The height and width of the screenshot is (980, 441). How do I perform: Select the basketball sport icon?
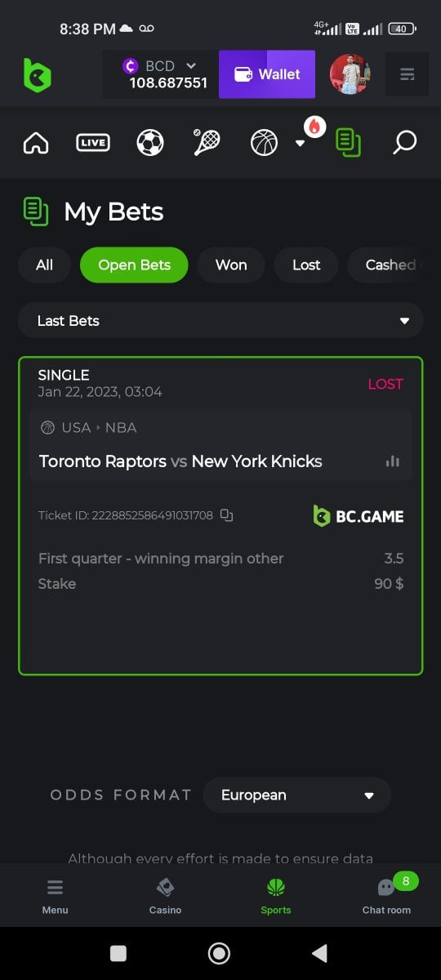(264, 143)
